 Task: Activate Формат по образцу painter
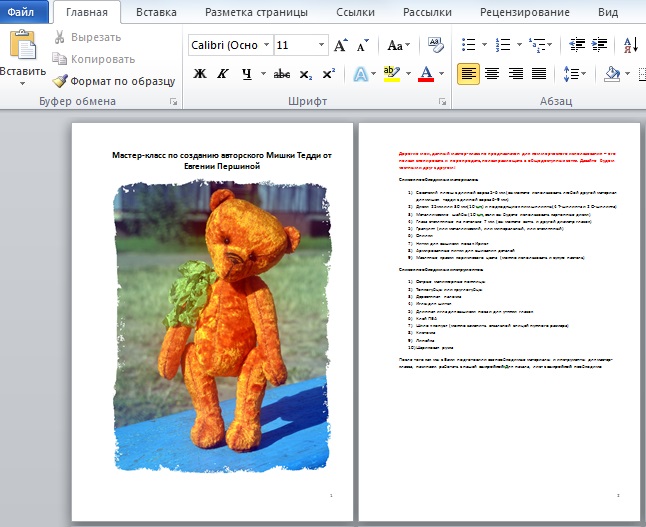[x=114, y=81]
